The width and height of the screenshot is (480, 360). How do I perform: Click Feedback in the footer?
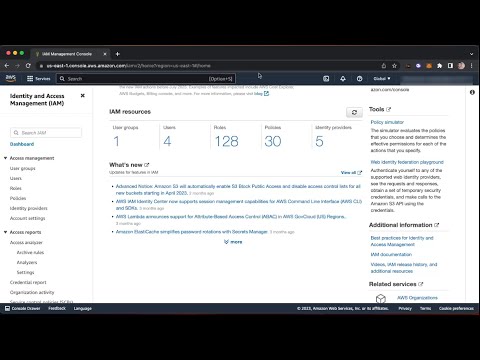[57, 308]
